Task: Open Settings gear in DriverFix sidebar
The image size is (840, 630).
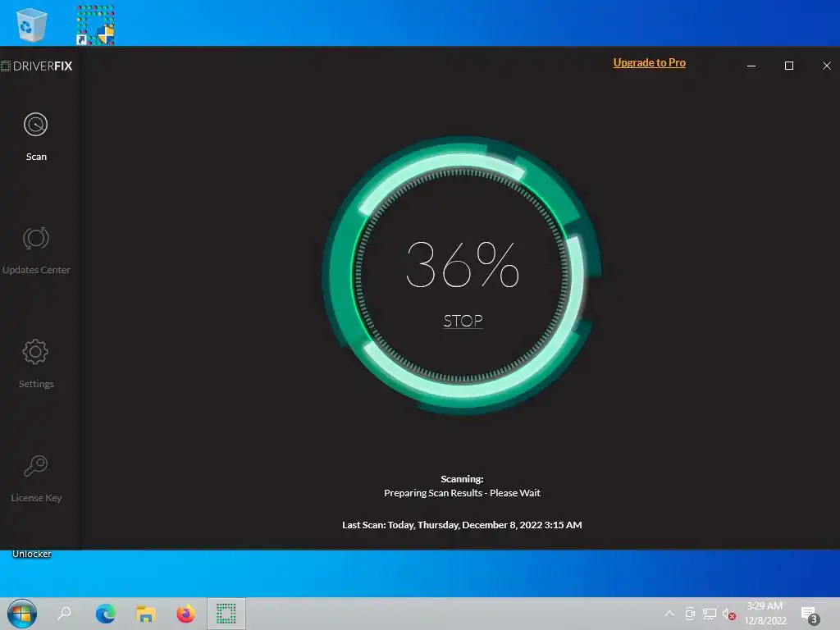Action: [x=35, y=352]
